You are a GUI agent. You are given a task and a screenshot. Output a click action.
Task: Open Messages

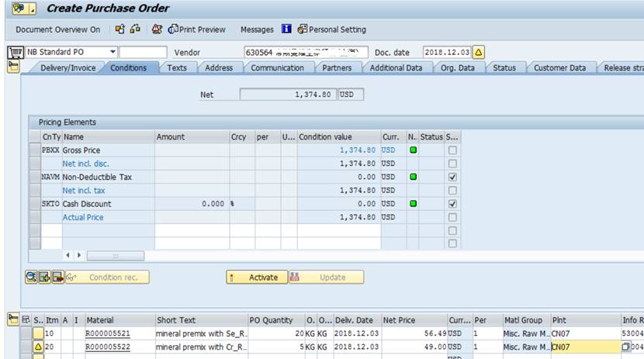click(257, 29)
